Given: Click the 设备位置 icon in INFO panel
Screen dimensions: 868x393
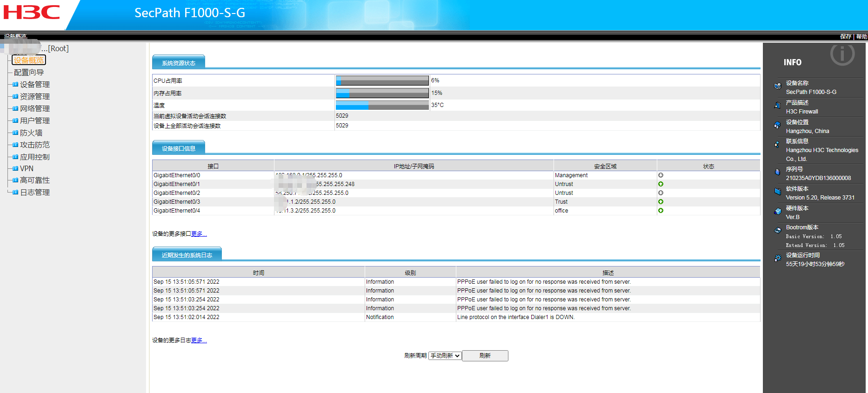Looking at the screenshot, I should [x=777, y=125].
